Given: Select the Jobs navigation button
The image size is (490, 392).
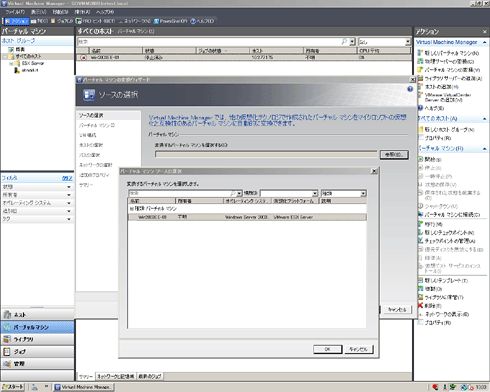Looking at the screenshot, I should pos(37,352).
